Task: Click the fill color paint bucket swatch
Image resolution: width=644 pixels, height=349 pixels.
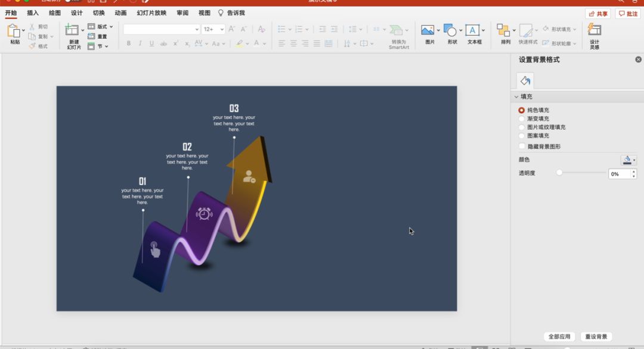Action: [627, 160]
